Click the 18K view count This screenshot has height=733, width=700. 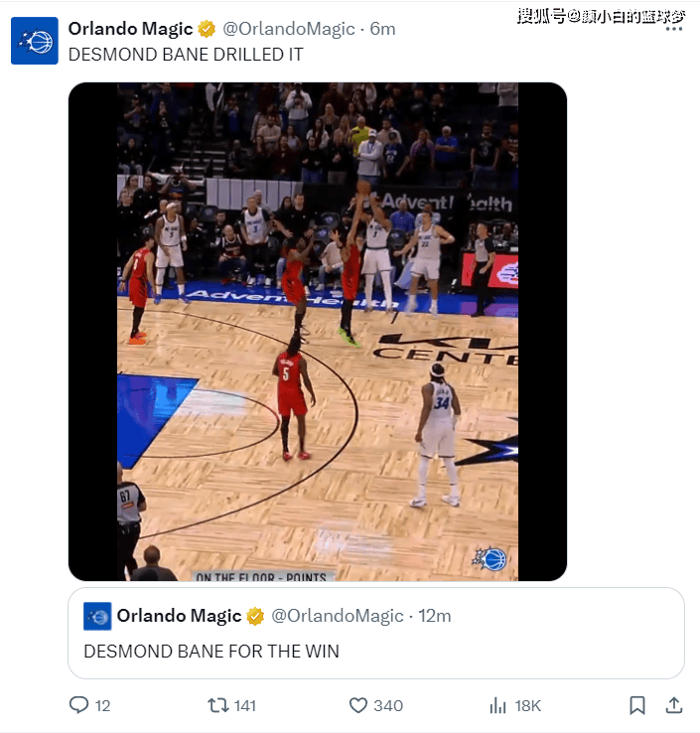pyautogui.click(x=527, y=705)
